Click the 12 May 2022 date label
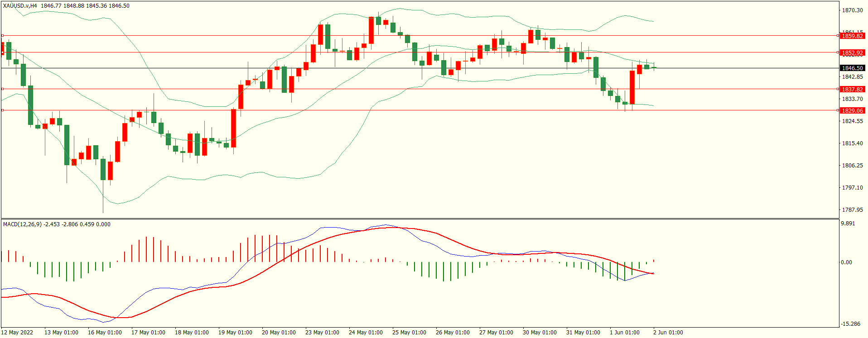This screenshot has height=338, width=868. 17,332
